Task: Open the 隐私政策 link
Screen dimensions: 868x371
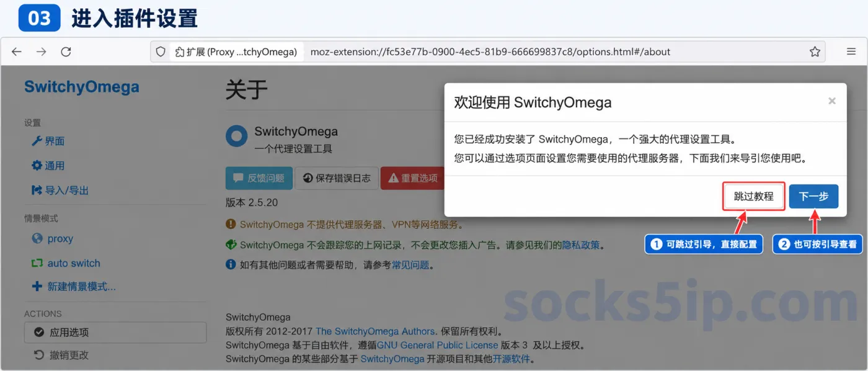Action: point(581,245)
